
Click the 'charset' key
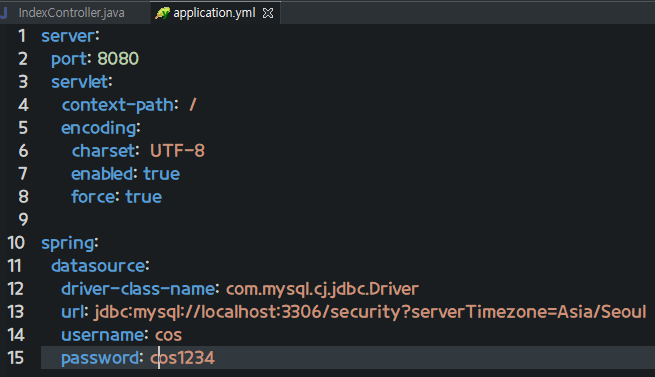click(103, 150)
